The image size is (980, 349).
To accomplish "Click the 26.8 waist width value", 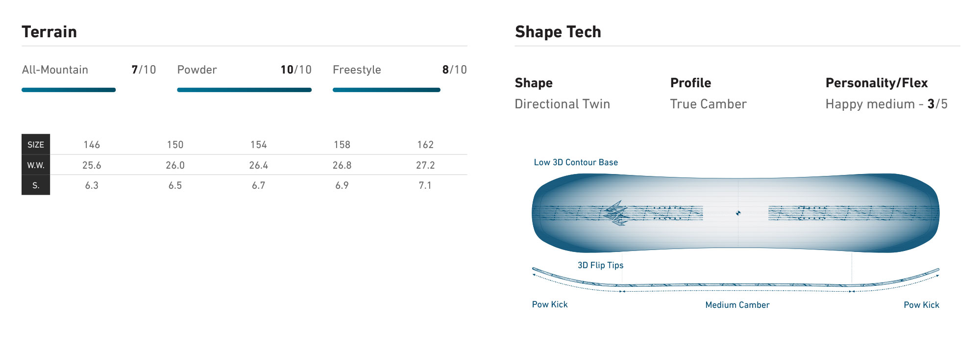I will (x=342, y=165).
